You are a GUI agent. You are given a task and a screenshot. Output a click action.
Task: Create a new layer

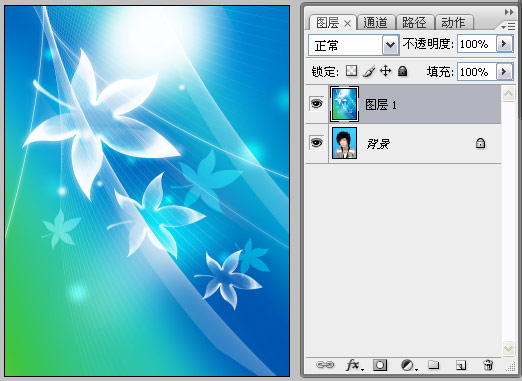[x=461, y=365]
